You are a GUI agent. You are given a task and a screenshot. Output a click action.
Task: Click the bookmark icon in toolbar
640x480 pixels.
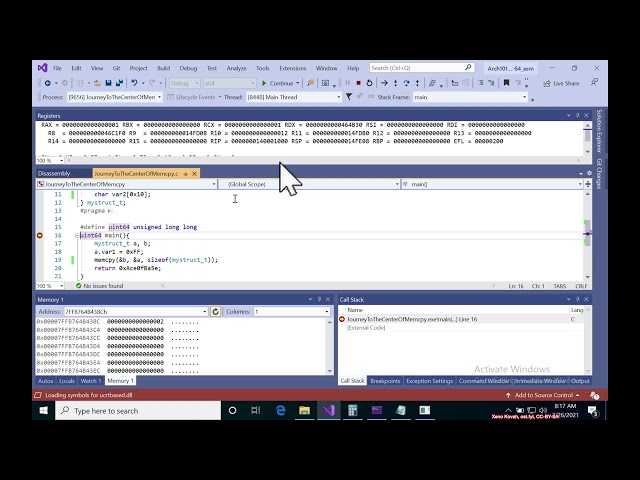507,83
